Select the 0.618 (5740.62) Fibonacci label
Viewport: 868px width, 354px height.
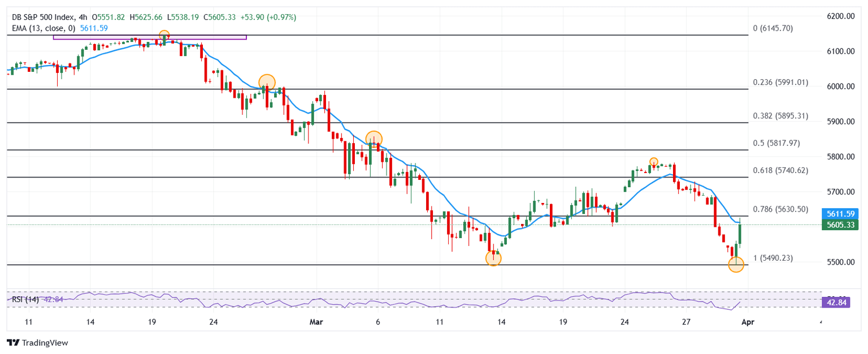click(x=780, y=170)
